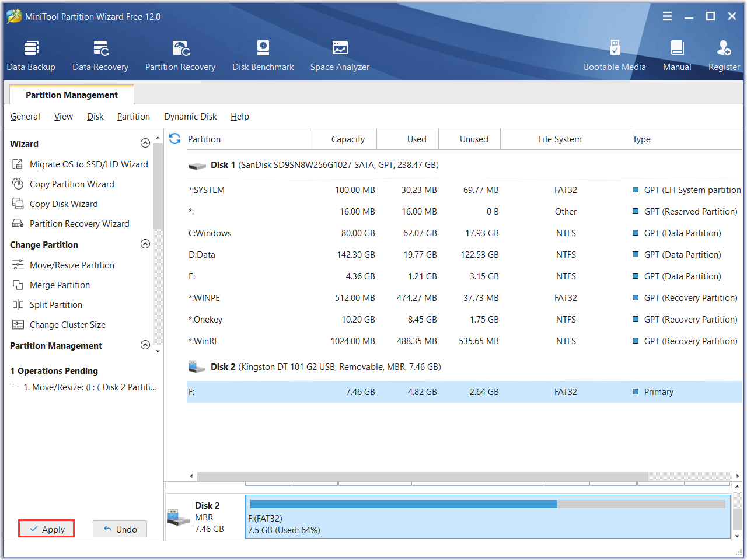This screenshot has height=560, width=747.
Task: Sort by Capacity column header
Action: (343, 139)
